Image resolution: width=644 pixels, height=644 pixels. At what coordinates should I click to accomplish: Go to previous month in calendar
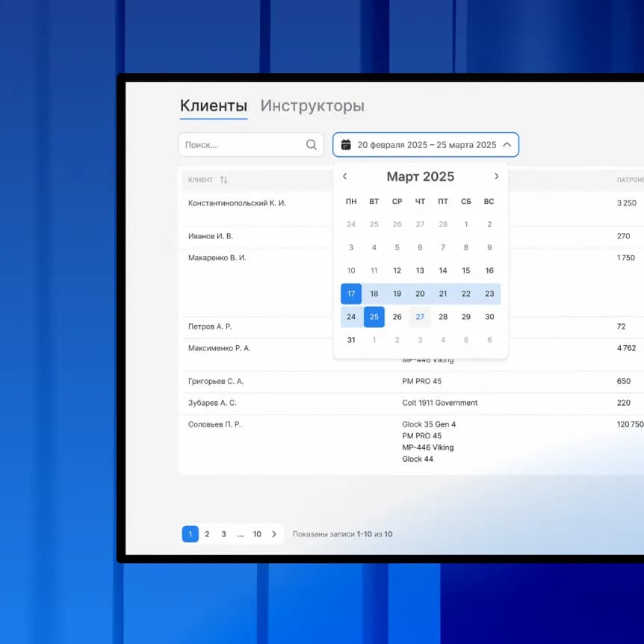coord(344,177)
